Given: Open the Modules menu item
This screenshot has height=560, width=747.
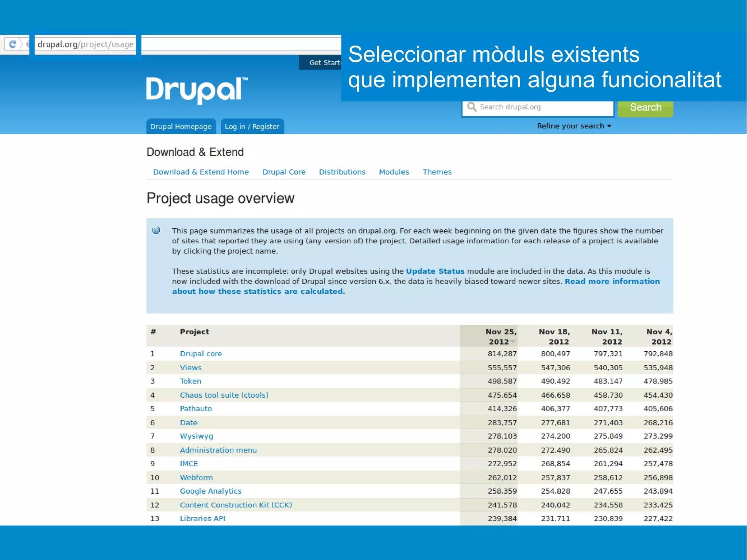Looking at the screenshot, I should 394,172.
